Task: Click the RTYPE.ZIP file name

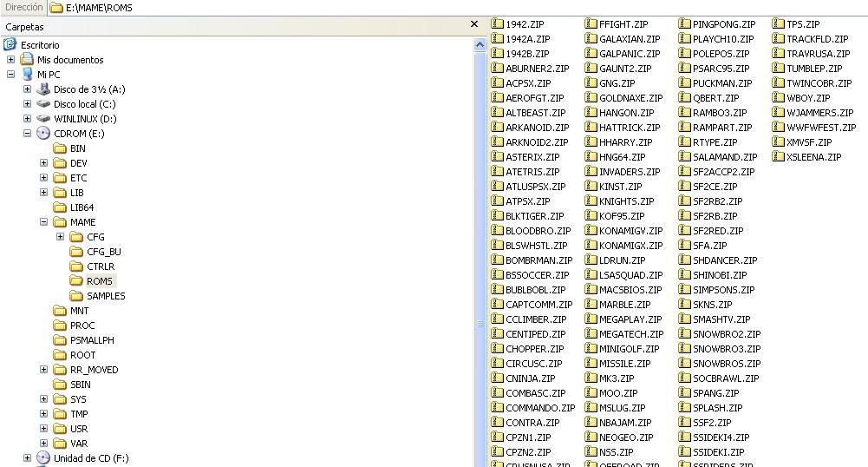Action: click(x=715, y=142)
